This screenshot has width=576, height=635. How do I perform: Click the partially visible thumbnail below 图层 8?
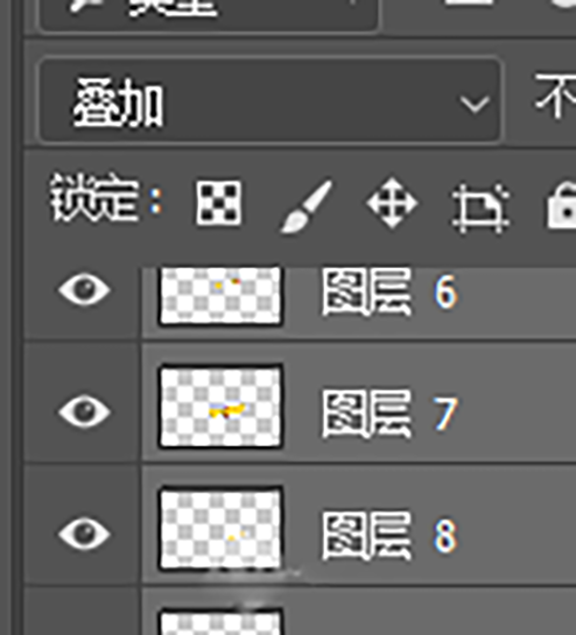220,622
